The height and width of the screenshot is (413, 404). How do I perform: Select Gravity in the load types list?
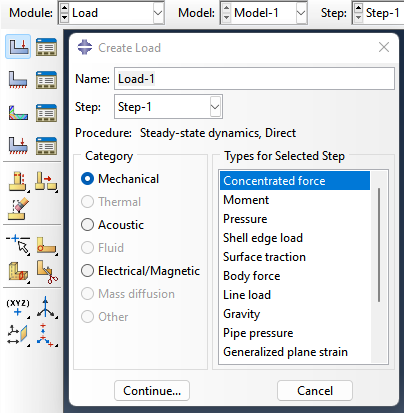(x=242, y=314)
